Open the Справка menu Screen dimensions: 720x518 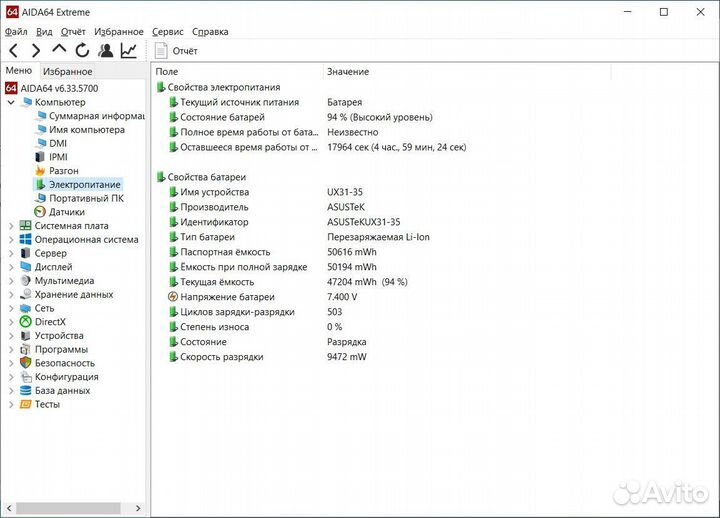pyautogui.click(x=210, y=32)
